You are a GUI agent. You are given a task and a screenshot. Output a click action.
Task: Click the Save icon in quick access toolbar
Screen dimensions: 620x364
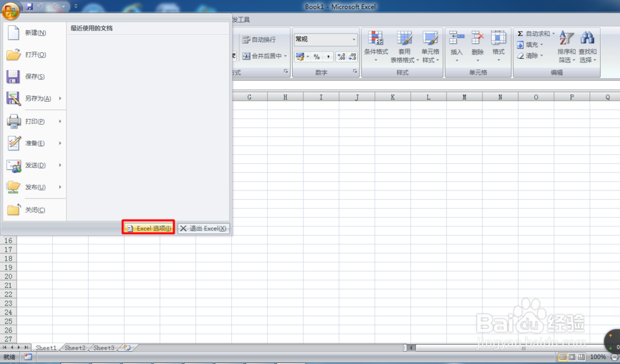[29, 6]
